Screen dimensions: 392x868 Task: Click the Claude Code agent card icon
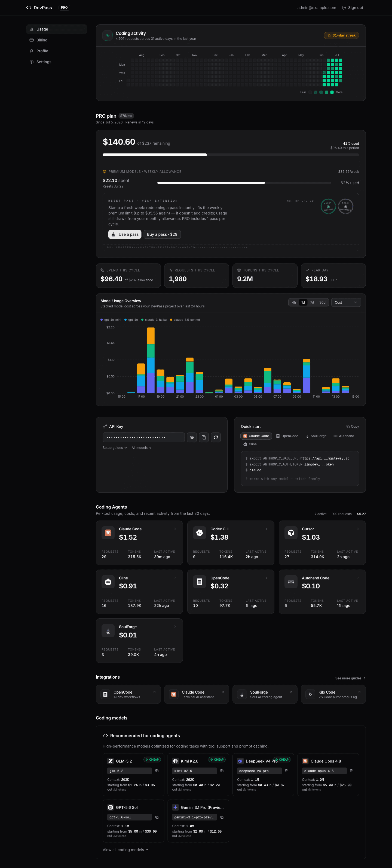(108, 533)
